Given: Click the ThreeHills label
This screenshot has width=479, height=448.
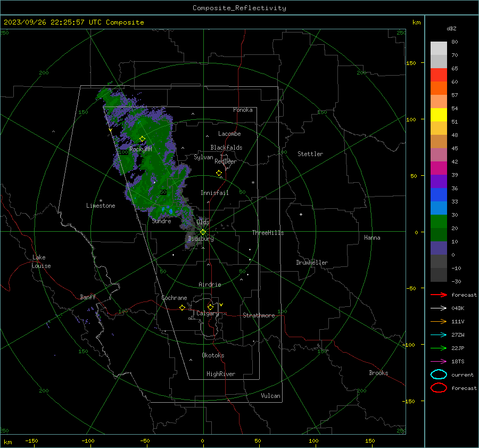Looking at the screenshot, I should 268,233.
